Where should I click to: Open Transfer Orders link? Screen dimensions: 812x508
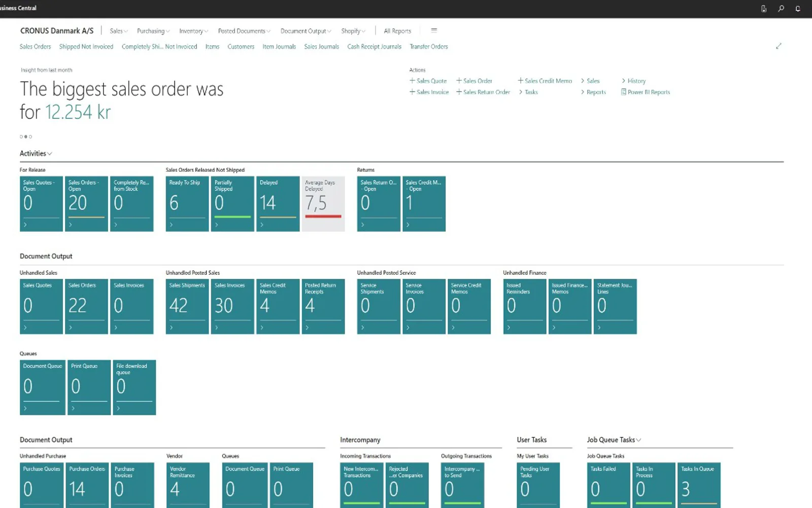(429, 47)
